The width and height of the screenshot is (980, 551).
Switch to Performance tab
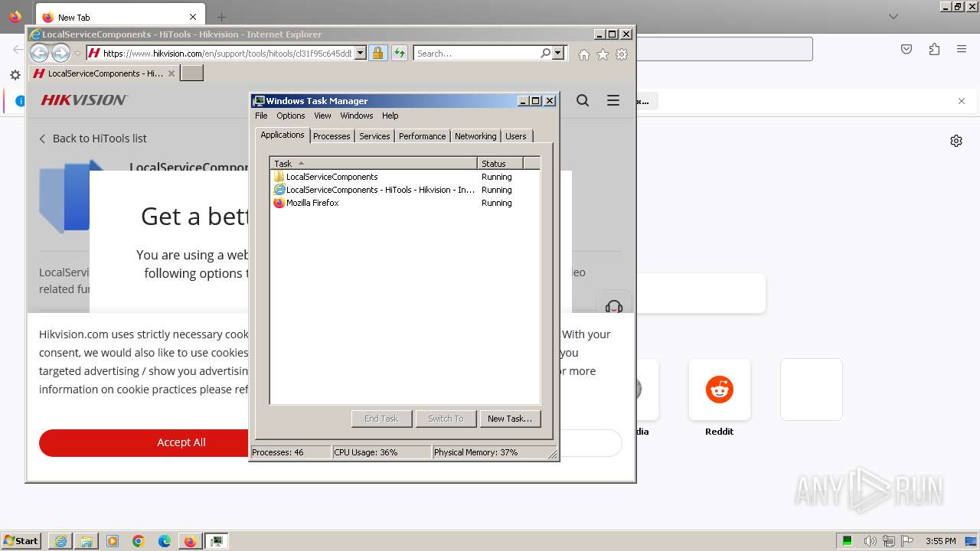coord(422,136)
